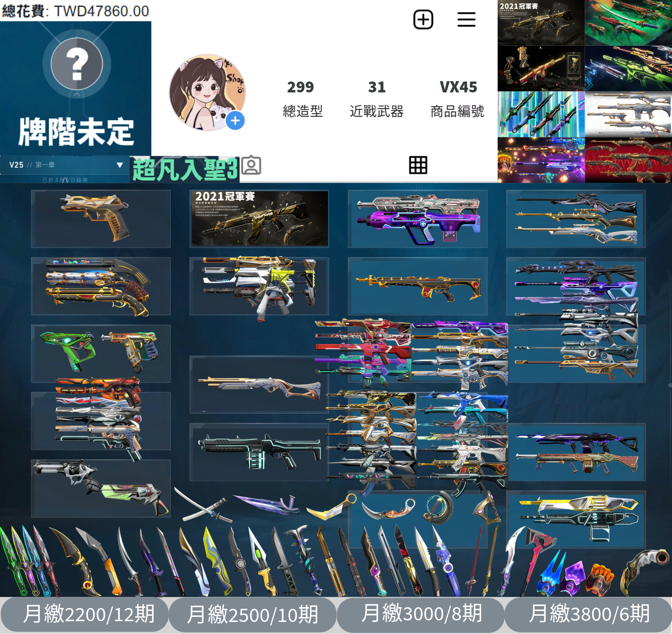Open the hamburger menu icon
672x634 pixels.
point(466,19)
